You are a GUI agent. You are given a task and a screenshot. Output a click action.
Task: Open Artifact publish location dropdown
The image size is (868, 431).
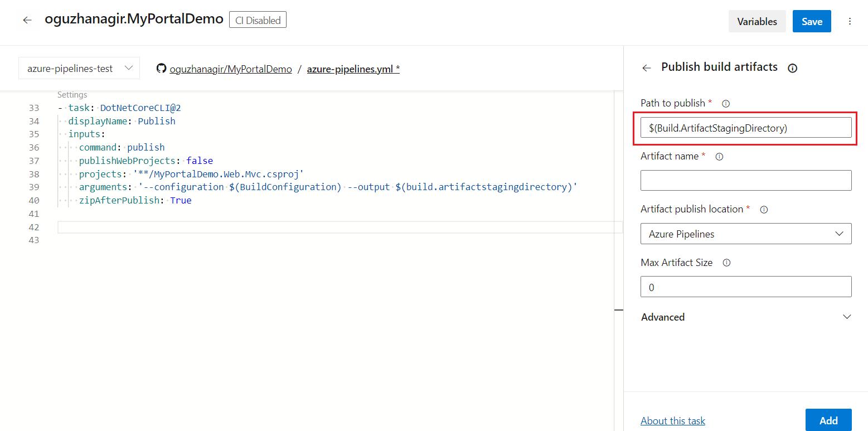point(746,234)
